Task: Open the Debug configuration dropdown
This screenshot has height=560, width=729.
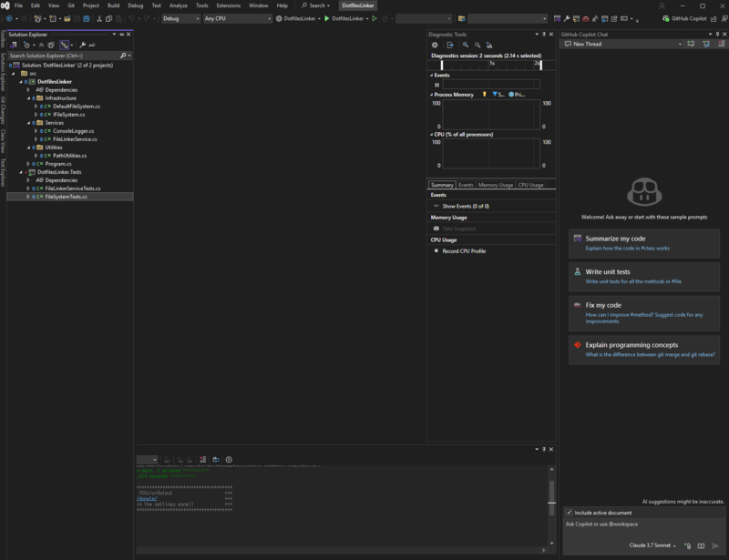Action: pos(180,18)
